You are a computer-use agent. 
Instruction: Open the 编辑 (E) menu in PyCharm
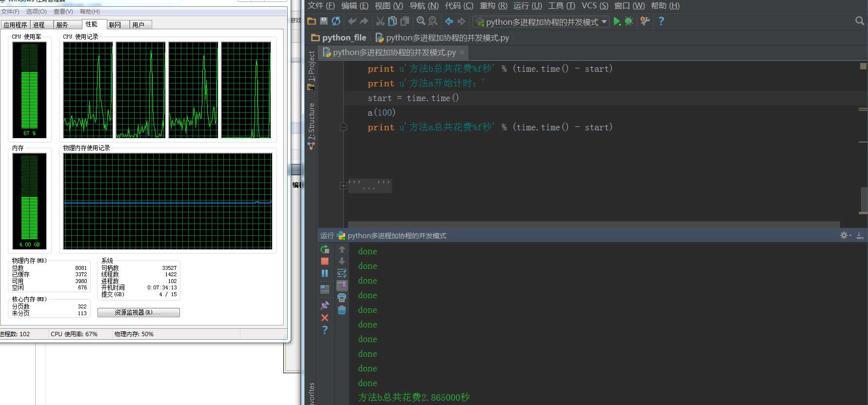pyautogui.click(x=355, y=6)
